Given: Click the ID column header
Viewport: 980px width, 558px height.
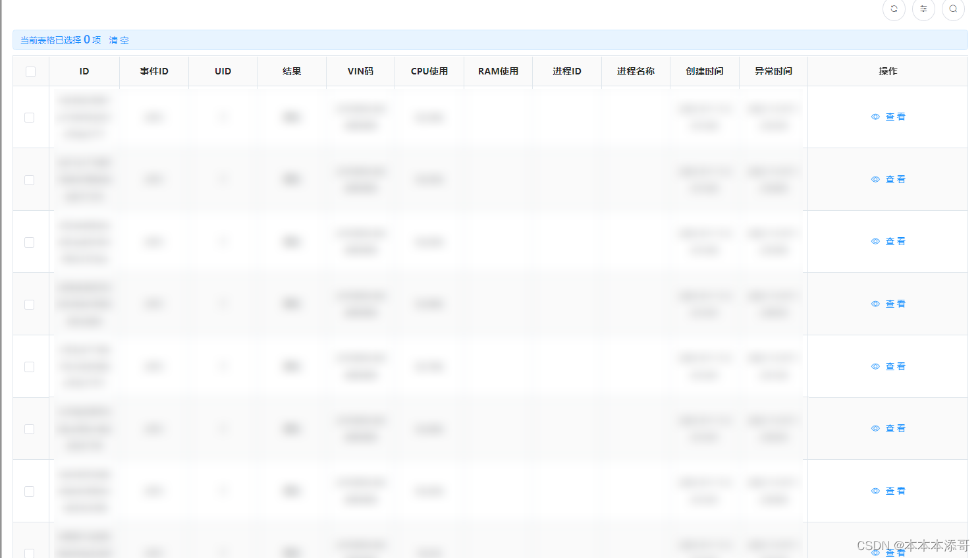Looking at the screenshot, I should (x=84, y=71).
